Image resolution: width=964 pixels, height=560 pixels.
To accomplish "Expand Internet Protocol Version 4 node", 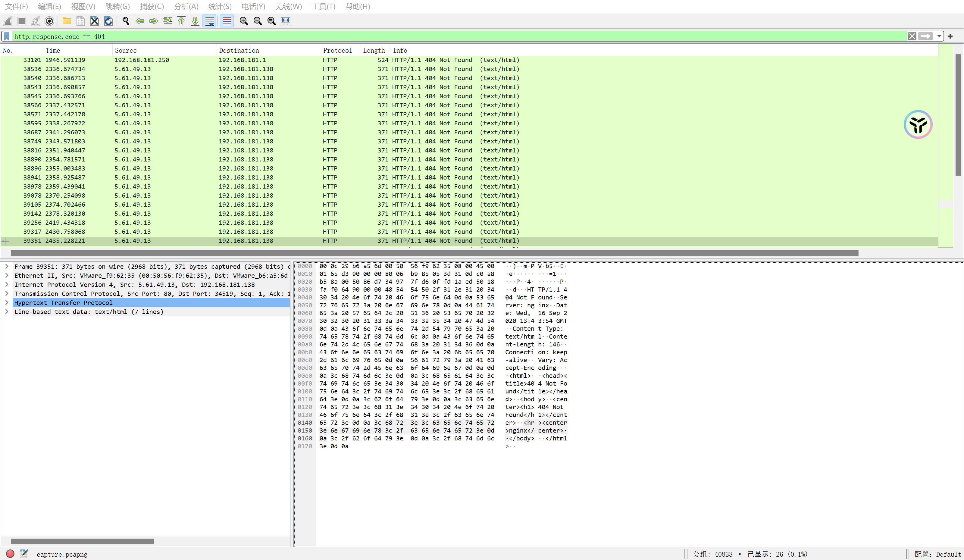I will (x=7, y=285).
